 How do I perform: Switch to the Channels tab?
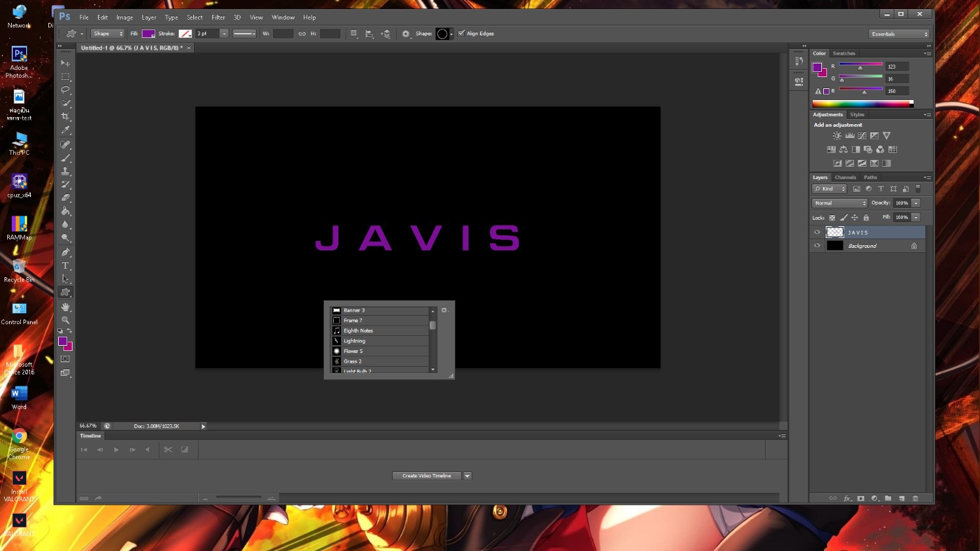point(845,178)
